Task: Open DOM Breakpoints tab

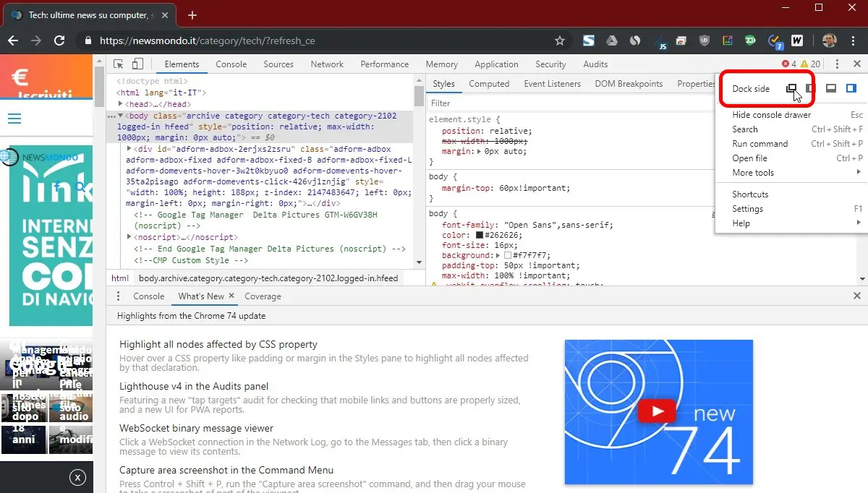Action: coord(629,84)
